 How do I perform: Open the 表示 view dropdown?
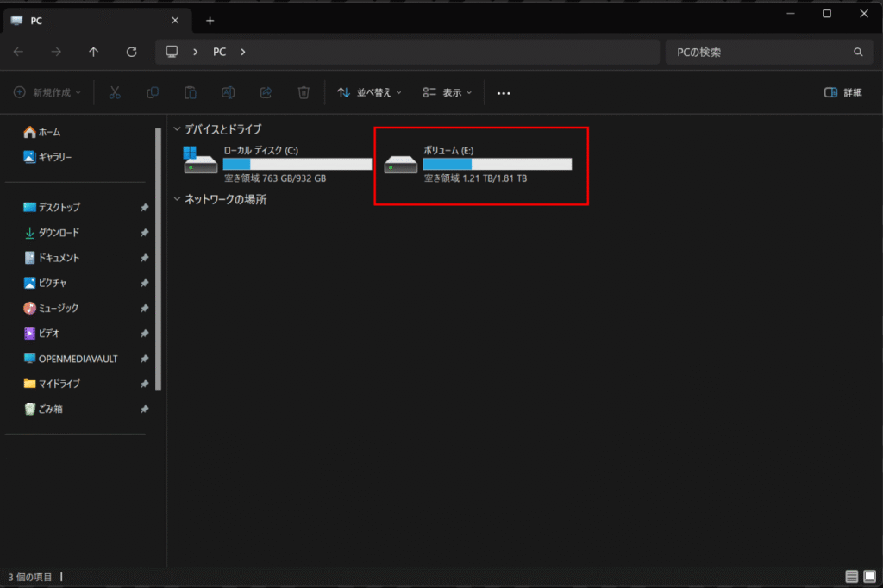tap(447, 92)
